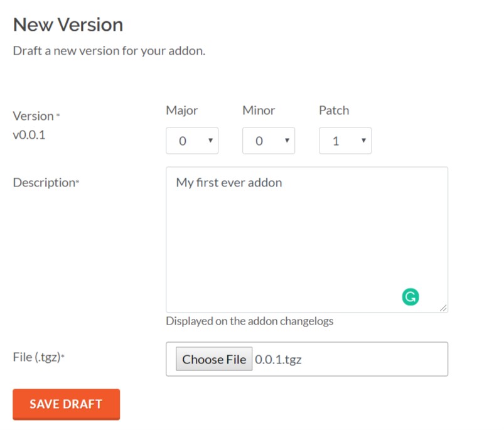Click the Choose File button
504x430 pixels.
pos(214,358)
